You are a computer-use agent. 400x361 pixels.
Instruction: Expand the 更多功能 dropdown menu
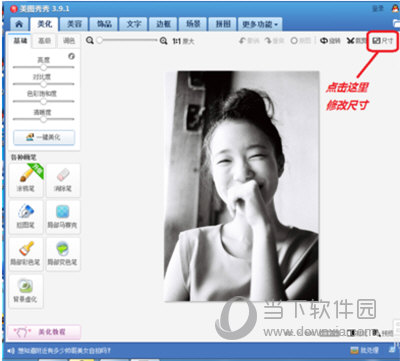tap(260, 24)
